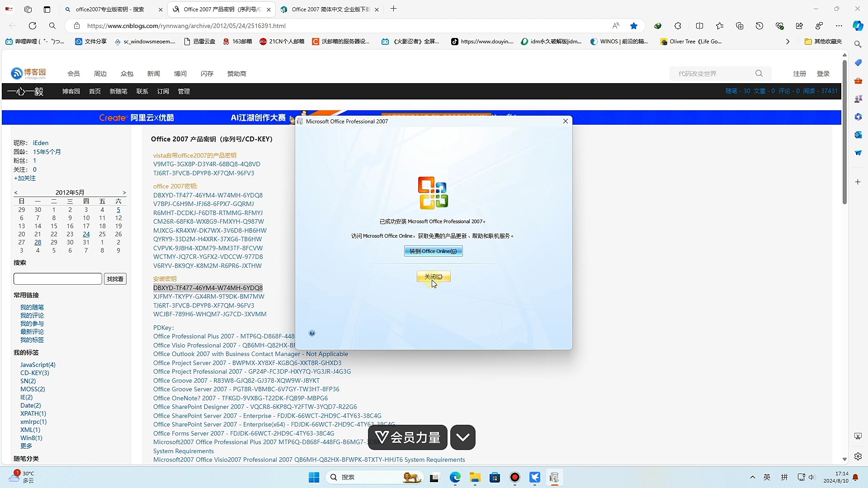
Task: Click the cnblogs site search magnifier icon
Action: coord(759,73)
